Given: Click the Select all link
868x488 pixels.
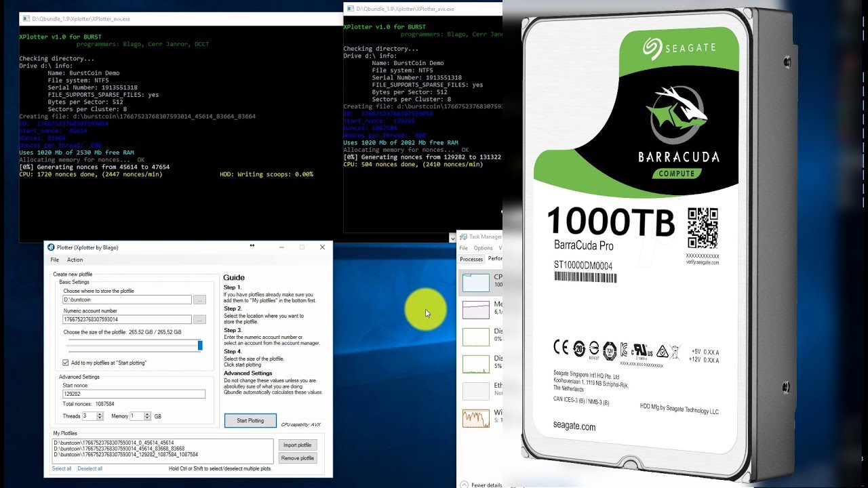Looking at the screenshot, I should tap(62, 468).
